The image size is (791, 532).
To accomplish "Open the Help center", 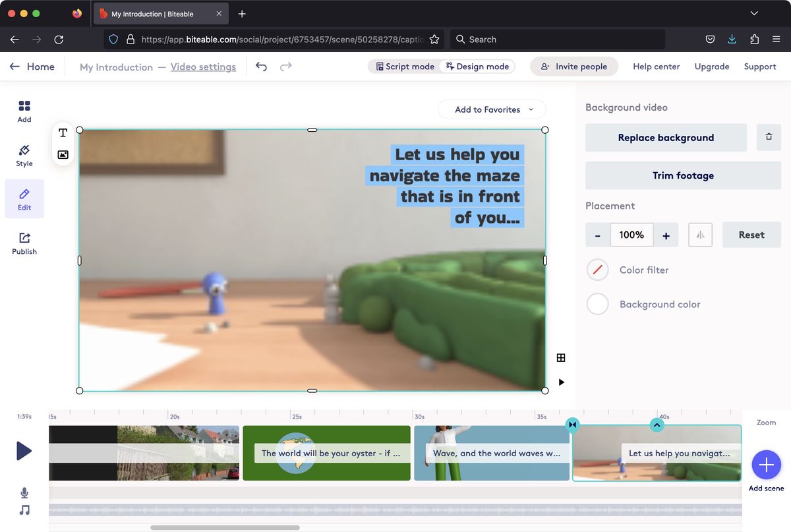I will (x=656, y=66).
